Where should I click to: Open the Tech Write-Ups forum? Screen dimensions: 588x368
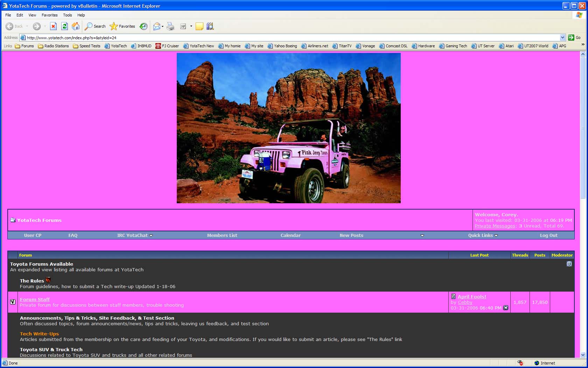coord(39,334)
